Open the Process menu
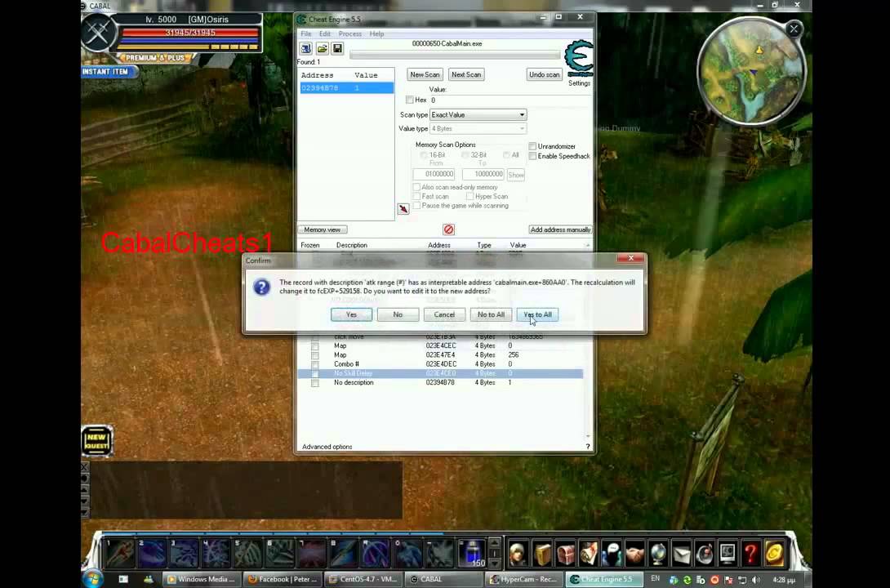The height and width of the screenshot is (588, 890). (x=349, y=34)
